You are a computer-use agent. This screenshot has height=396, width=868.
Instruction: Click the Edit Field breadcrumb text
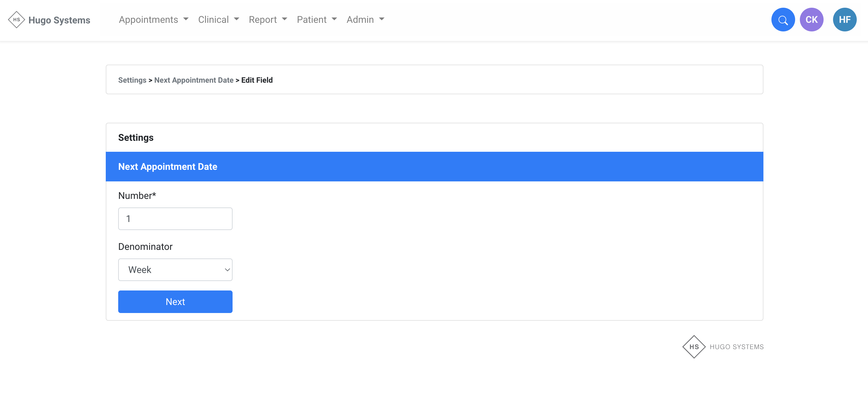coord(257,80)
